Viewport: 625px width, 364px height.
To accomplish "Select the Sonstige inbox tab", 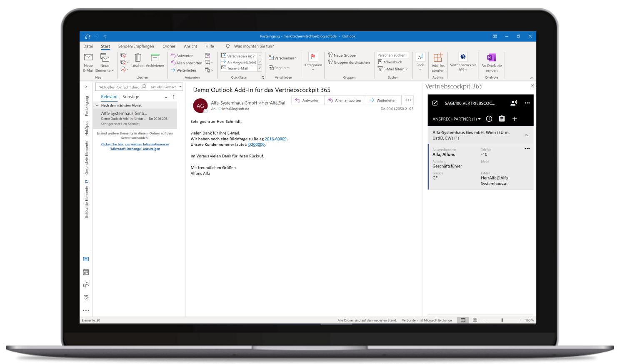I will [x=131, y=97].
